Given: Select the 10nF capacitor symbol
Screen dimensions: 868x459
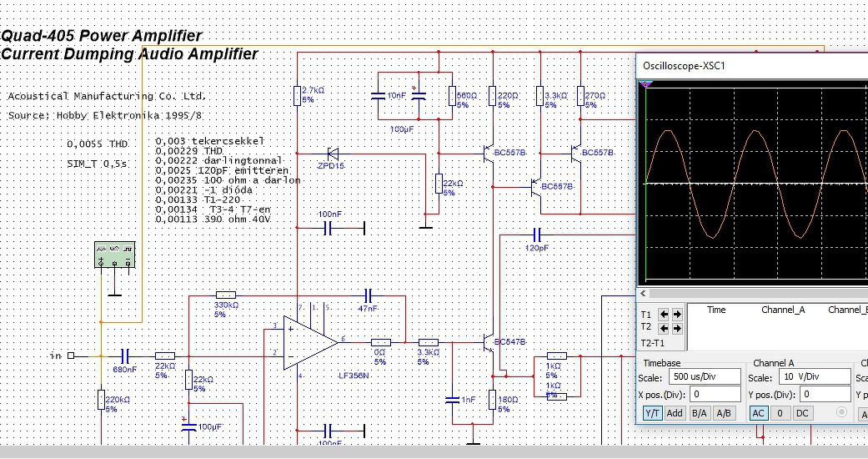Looking at the screenshot, I should click(378, 96).
